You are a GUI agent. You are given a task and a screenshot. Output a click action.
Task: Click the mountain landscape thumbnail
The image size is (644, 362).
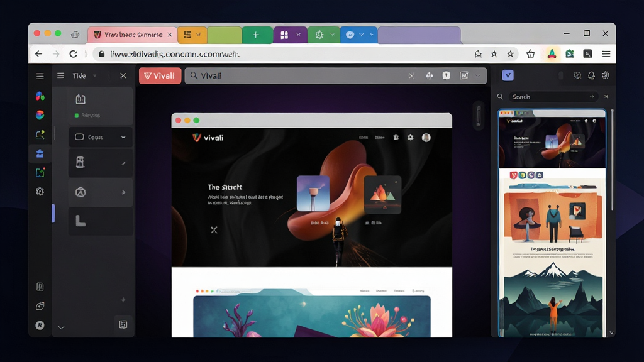click(552, 299)
